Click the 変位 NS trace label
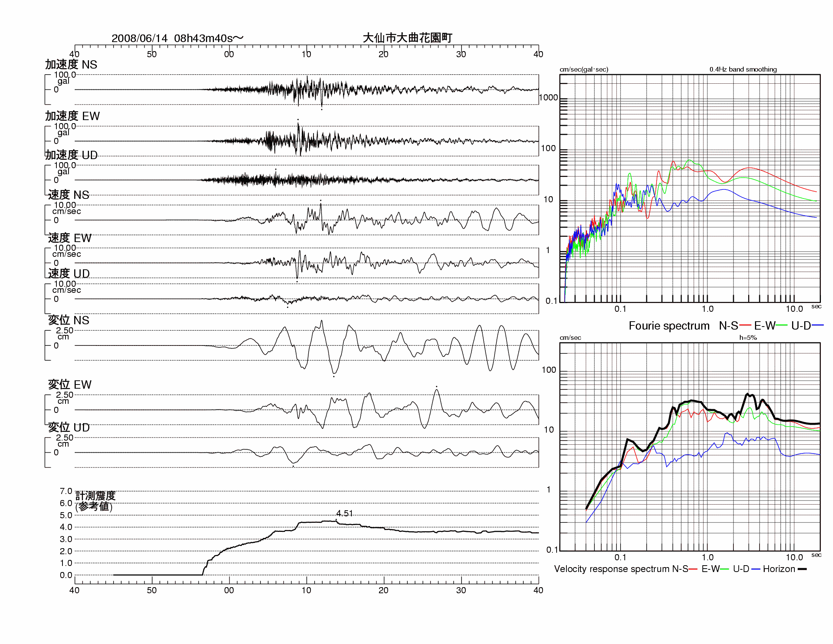Screen dimensions: 833x644 tap(69, 320)
